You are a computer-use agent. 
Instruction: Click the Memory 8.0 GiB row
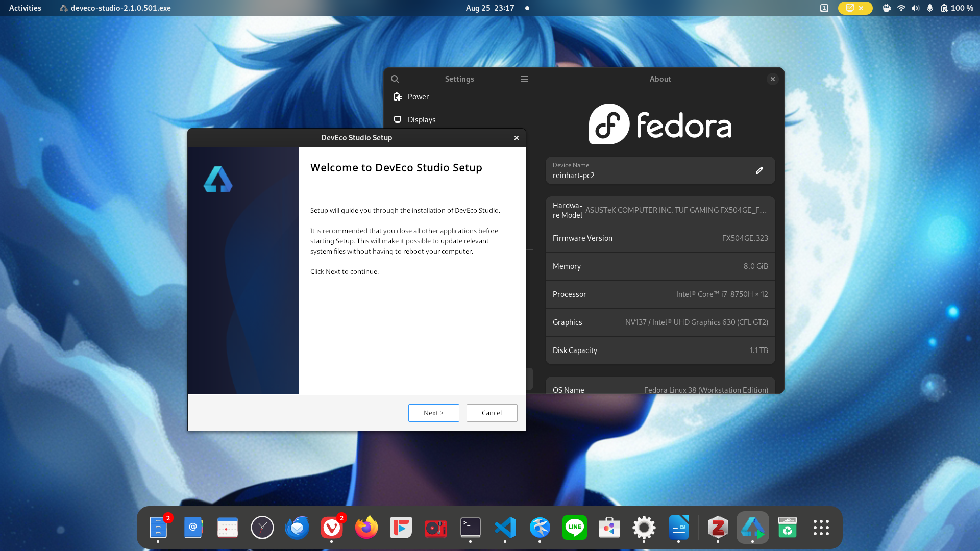pyautogui.click(x=660, y=266)
